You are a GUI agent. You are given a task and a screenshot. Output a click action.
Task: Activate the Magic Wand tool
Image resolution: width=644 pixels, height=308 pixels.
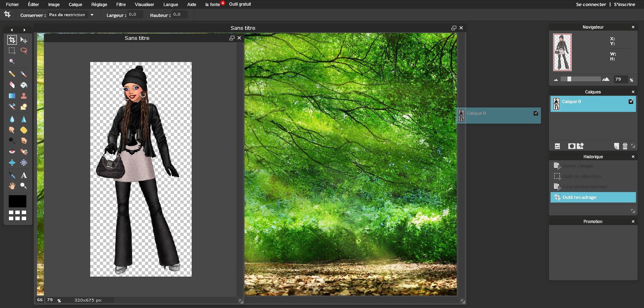tap(12, 62)
